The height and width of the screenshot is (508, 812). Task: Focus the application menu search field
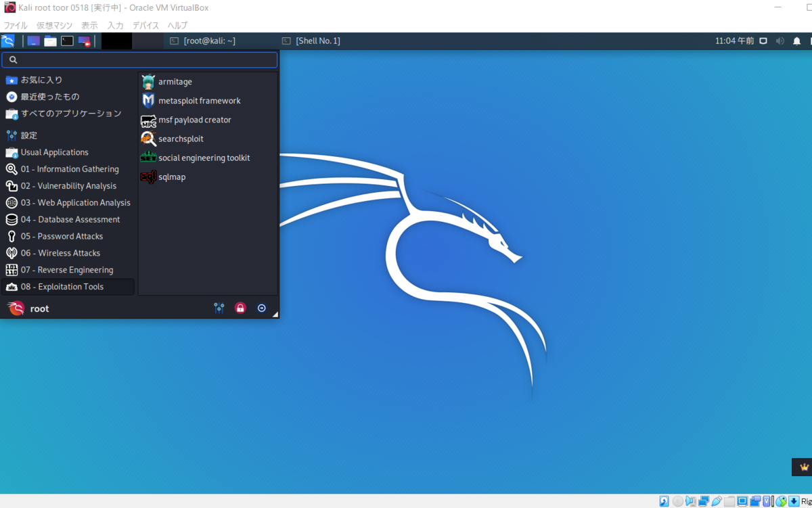coord(139,60)
